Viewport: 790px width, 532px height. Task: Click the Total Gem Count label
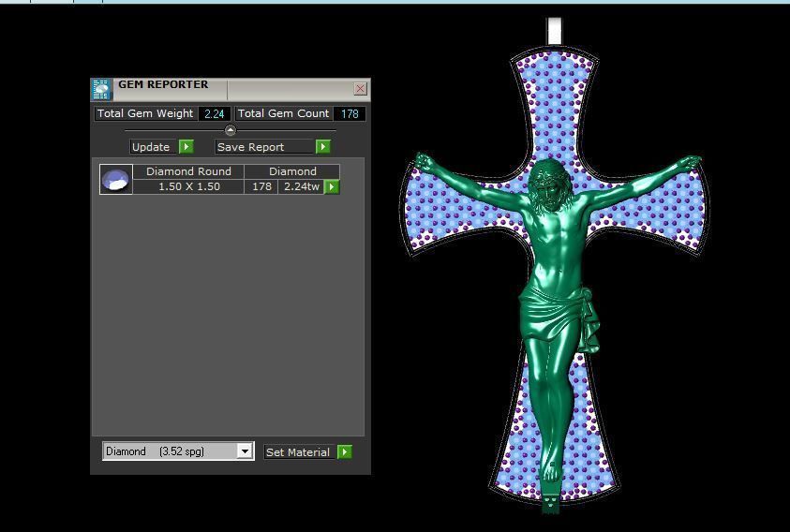click(x=283, y=113)
